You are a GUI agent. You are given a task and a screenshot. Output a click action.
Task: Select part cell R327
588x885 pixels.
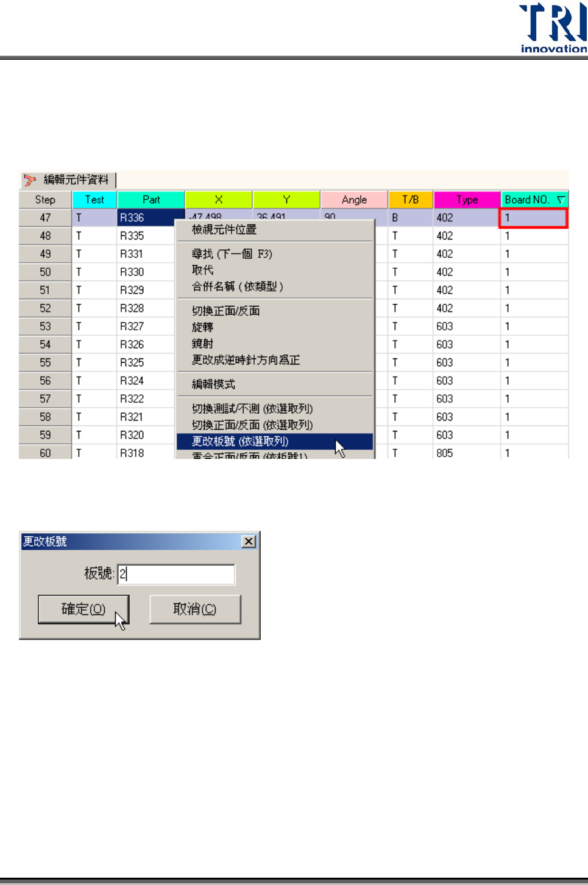pos(146,326)
